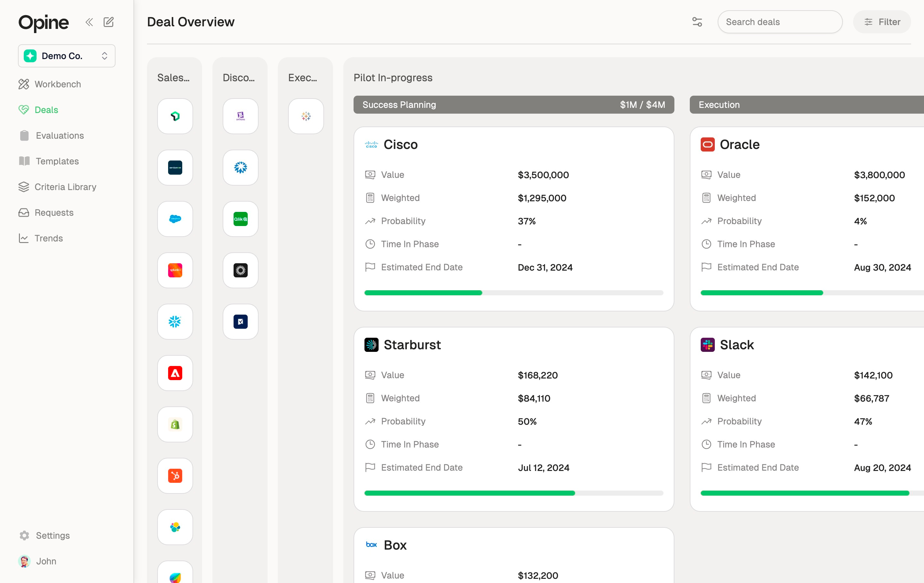
Task: Expand the collapsed Sales... stage column
Action: [174, 78]
